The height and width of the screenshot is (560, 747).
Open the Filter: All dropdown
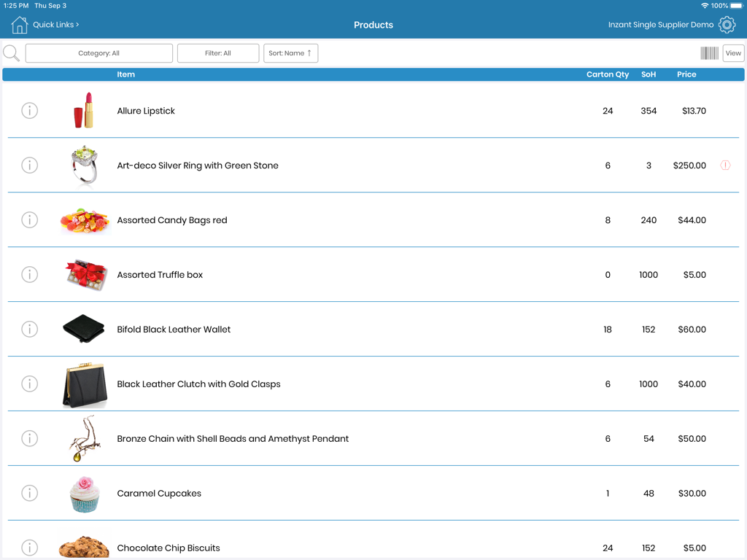coord(218,52)
